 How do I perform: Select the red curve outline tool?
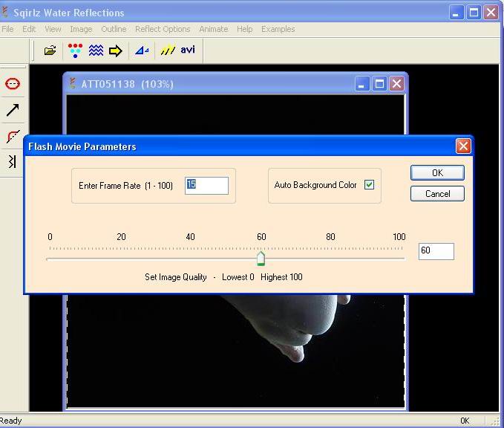click(13, 136)
